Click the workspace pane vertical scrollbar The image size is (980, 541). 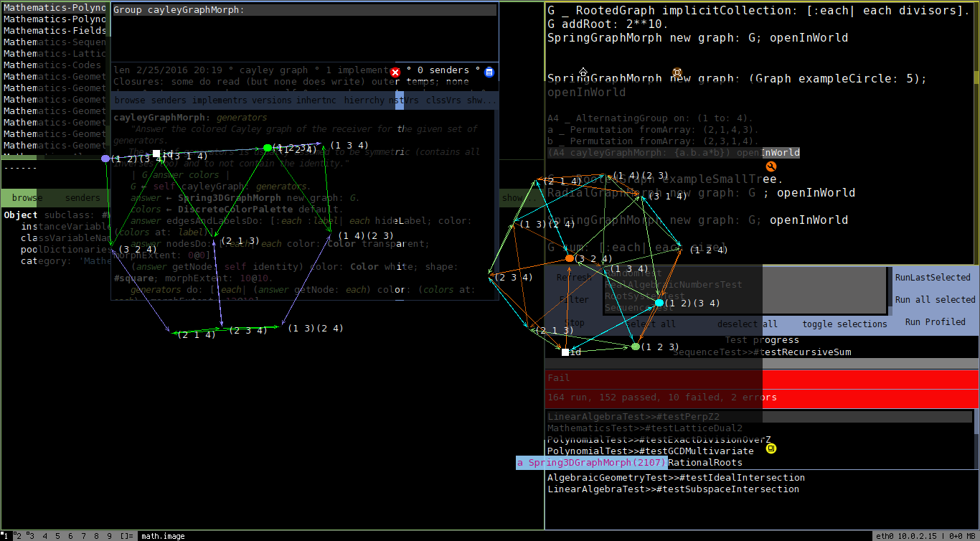[976, 133]
